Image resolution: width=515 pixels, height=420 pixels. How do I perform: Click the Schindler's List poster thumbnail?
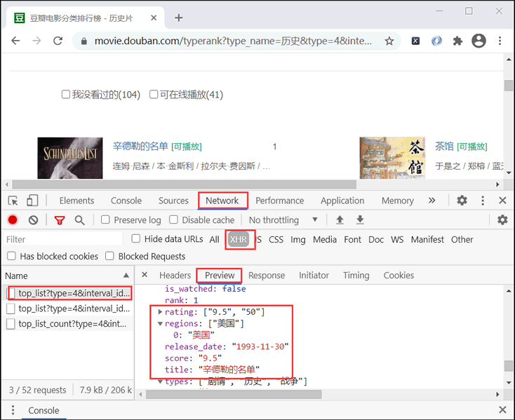(70, 158)
